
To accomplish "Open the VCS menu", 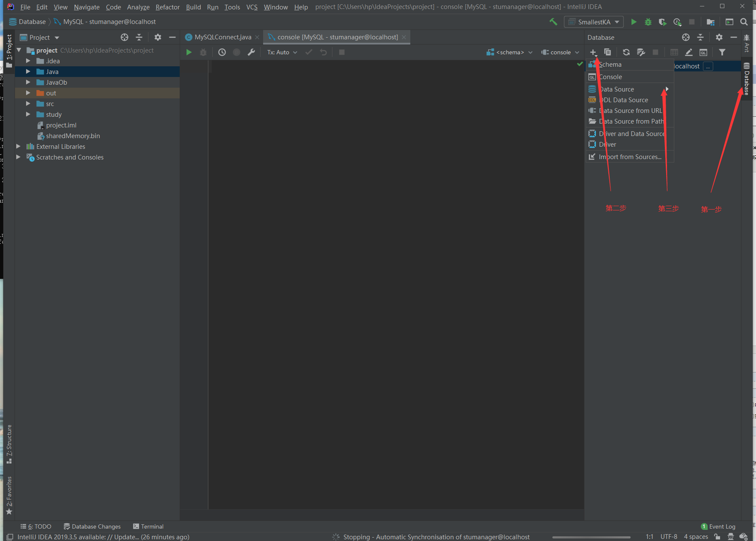I will coord(252,7).
